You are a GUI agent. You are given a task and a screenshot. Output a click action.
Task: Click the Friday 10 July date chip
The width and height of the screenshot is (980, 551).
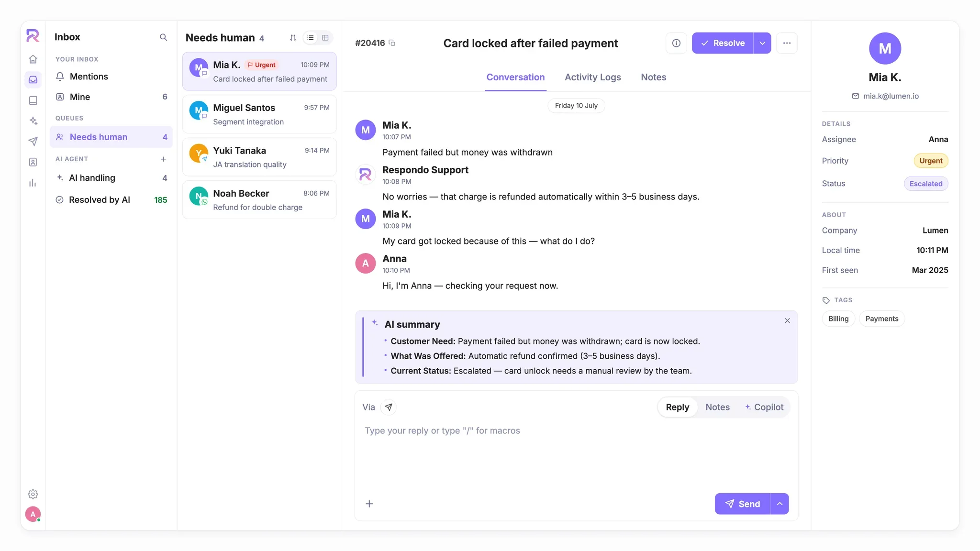pyautogui.click(x=576, y=106)
